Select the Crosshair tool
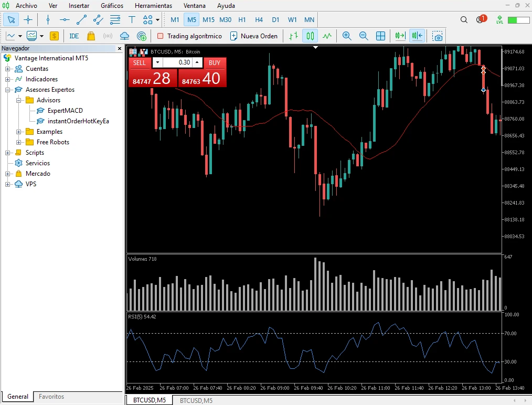Image resolution: width=532 pixels, height=405 pixels. [x=28, y=19]
